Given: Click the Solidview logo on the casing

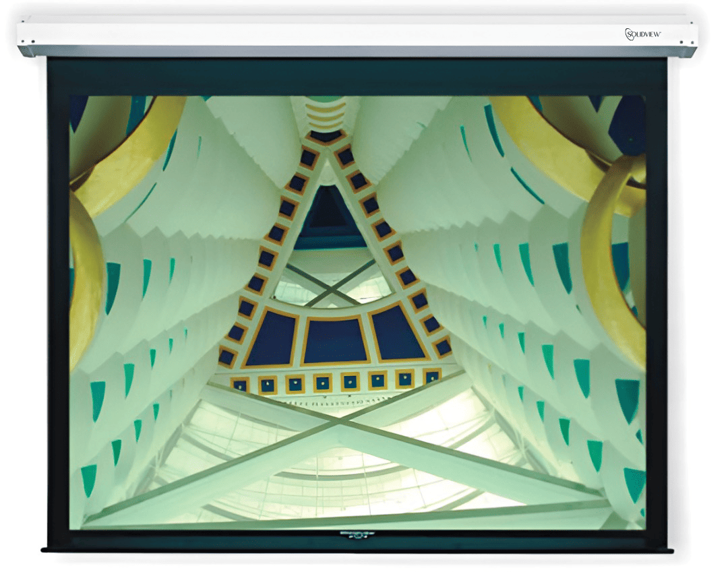Looking at the screenshot, I should point(642,34).
